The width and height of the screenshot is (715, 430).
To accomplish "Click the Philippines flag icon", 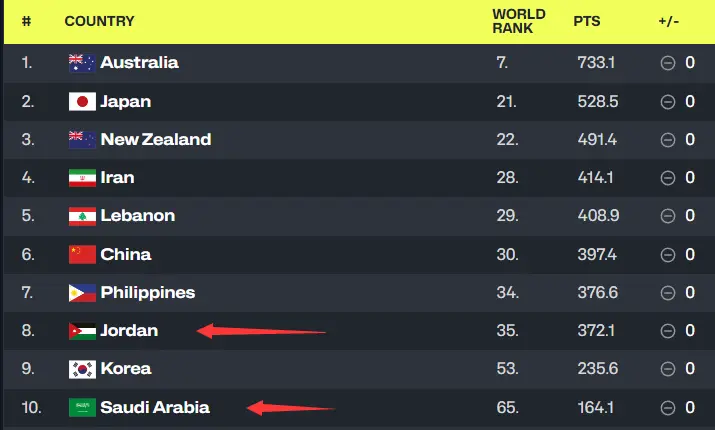I will tap(82, 293).
